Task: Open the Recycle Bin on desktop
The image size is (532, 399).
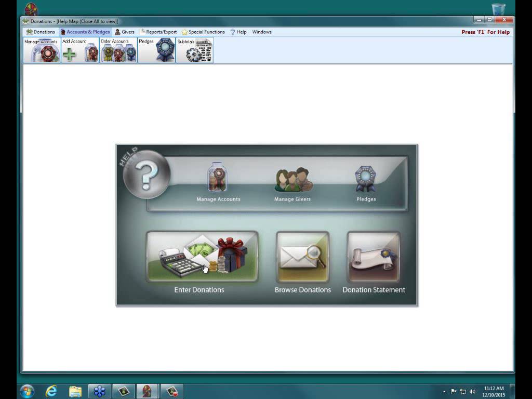Action: (x=498, y=9)
